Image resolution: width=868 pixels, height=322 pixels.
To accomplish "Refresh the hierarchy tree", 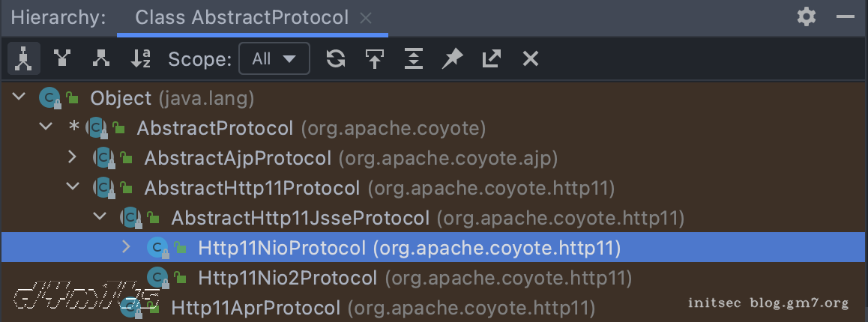I will pos(336,58).
